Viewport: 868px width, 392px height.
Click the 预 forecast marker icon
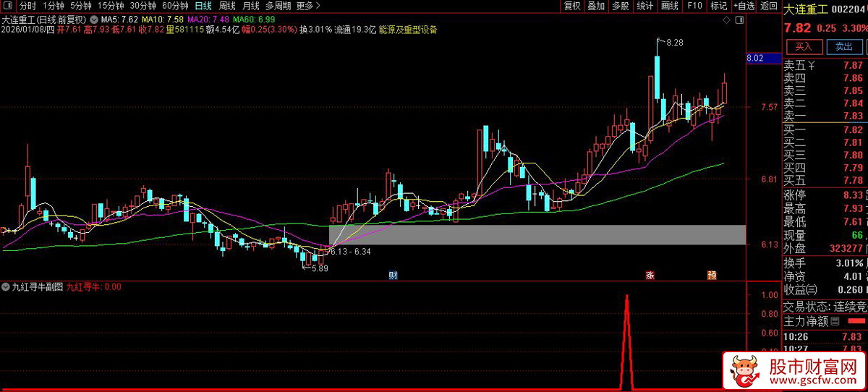(x=712, y=276)
